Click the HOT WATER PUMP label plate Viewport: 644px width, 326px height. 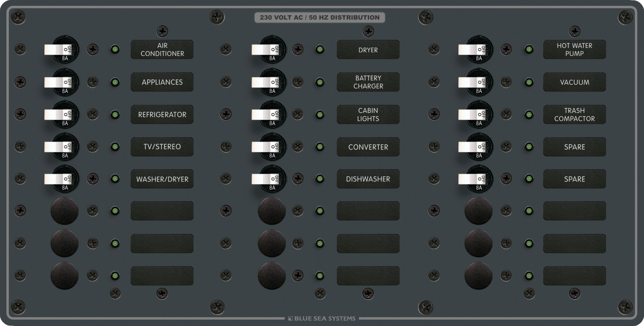tap(575, 50)
